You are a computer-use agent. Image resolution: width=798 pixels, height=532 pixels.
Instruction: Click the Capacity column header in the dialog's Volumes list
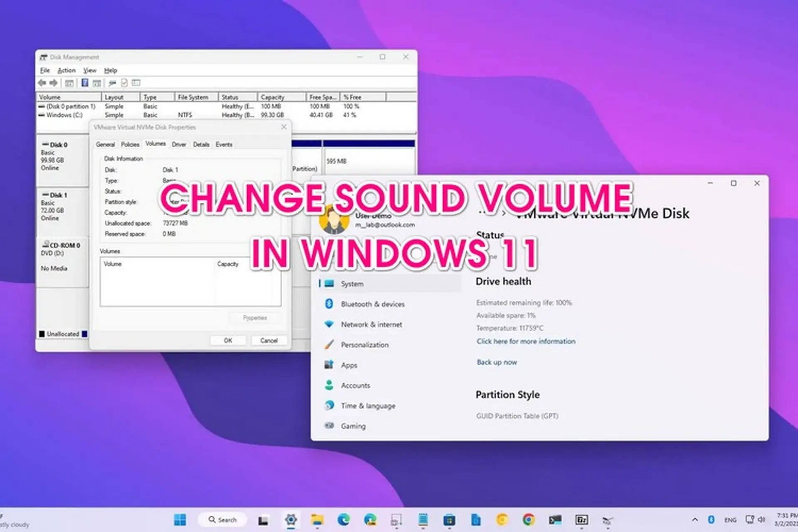[228, 264]
